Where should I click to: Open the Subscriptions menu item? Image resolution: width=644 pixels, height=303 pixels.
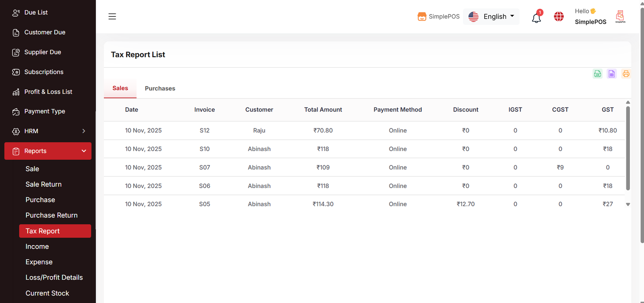click(x=43, y=72)
